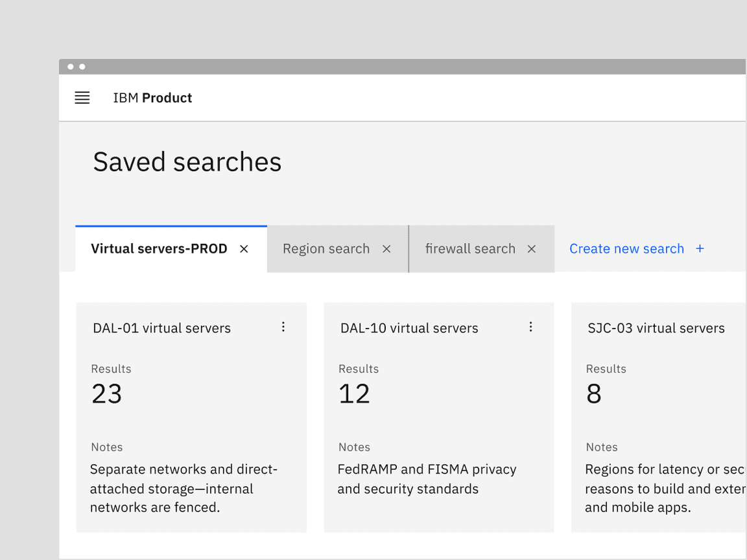Screen dimensions: 747x560
Task: Click the IBM Product header title
Action: [152, 98]
